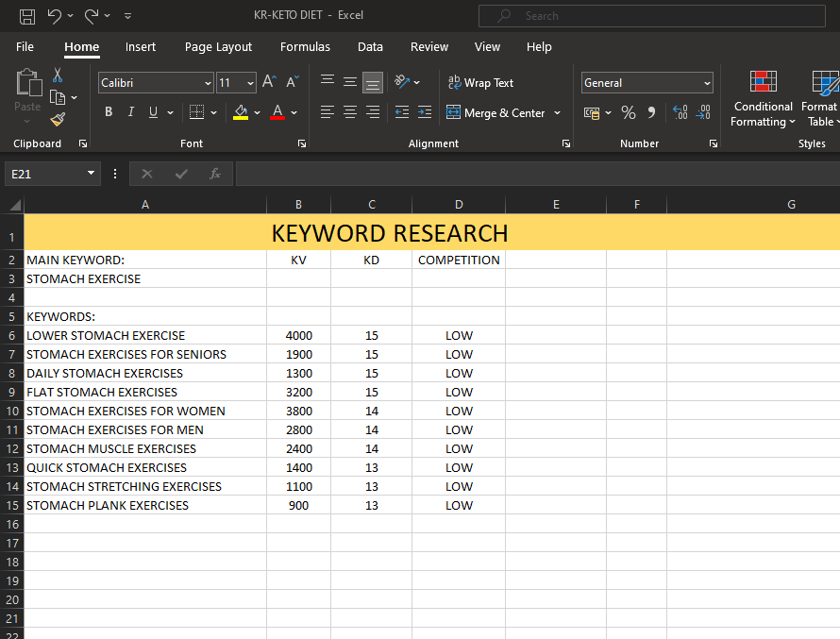This screenshot has width=840, height=639.
Task: Click the Cut scissors icon
Action: pos(58,75)
